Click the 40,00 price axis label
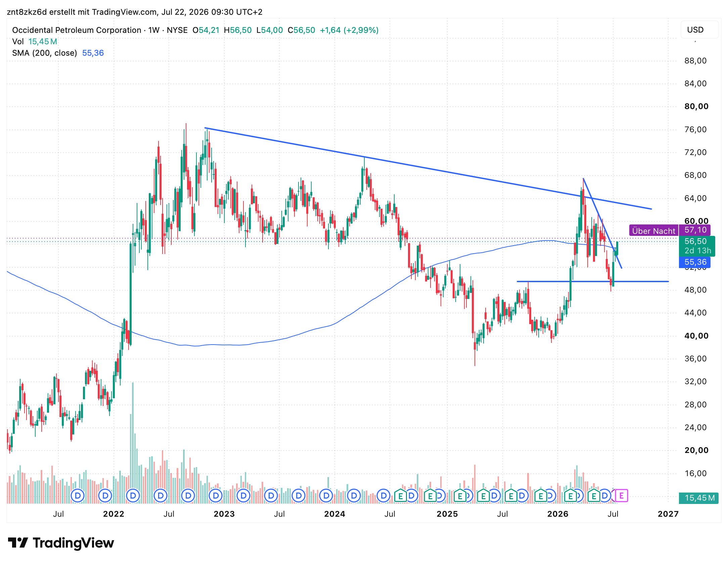Screen dimensions: 728x563 pos(696,336)
